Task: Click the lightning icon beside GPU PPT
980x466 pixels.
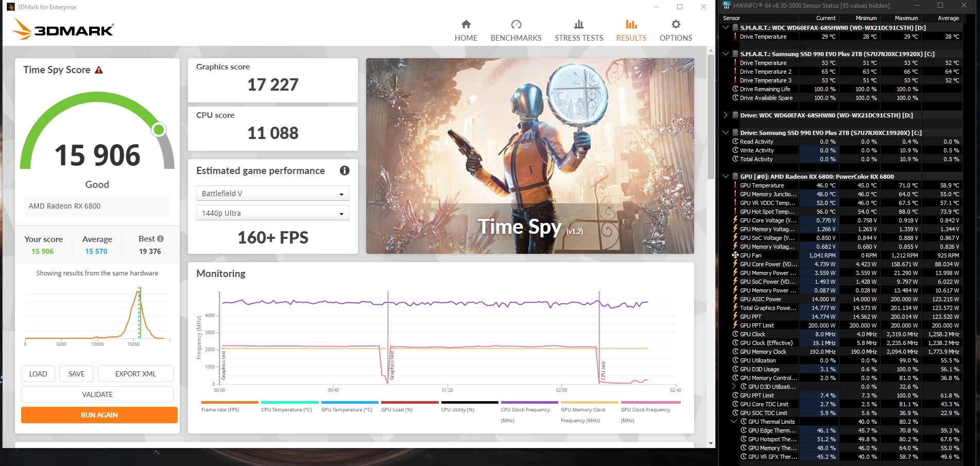Action: coord(735,317)
